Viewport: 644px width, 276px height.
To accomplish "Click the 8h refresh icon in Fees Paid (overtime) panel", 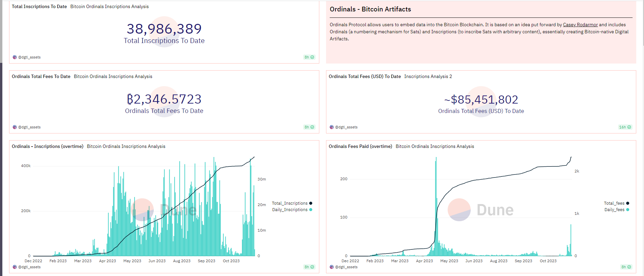I will coord(629,267).
